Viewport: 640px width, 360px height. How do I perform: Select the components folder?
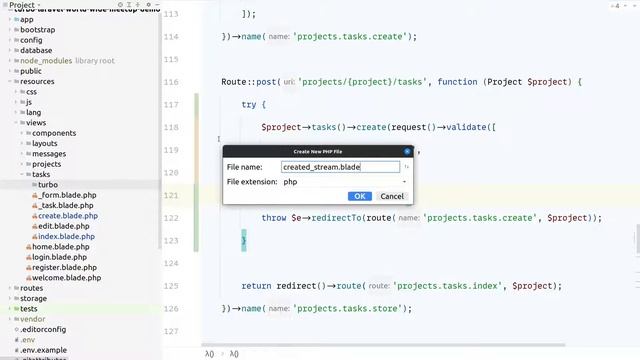point(54,133)
